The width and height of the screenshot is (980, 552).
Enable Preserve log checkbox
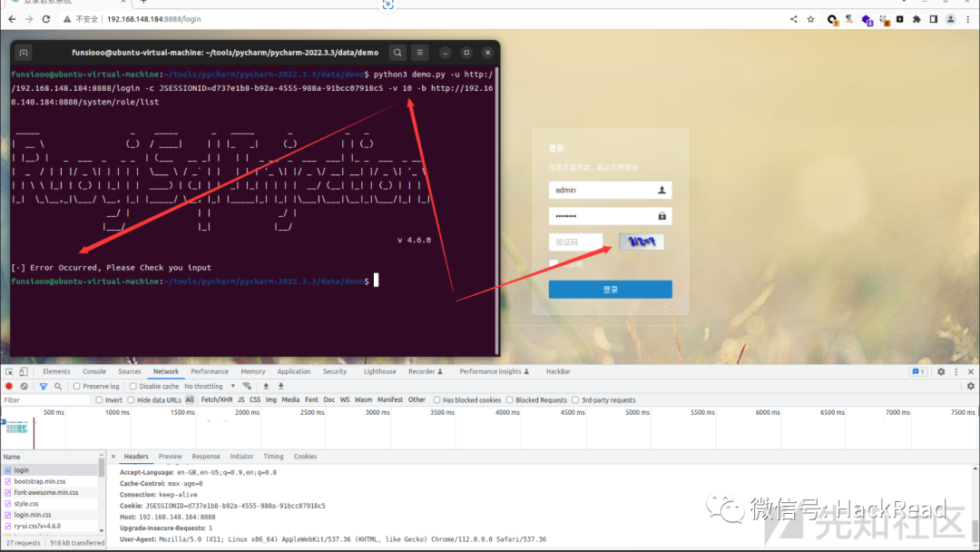[x=77, y=387]
